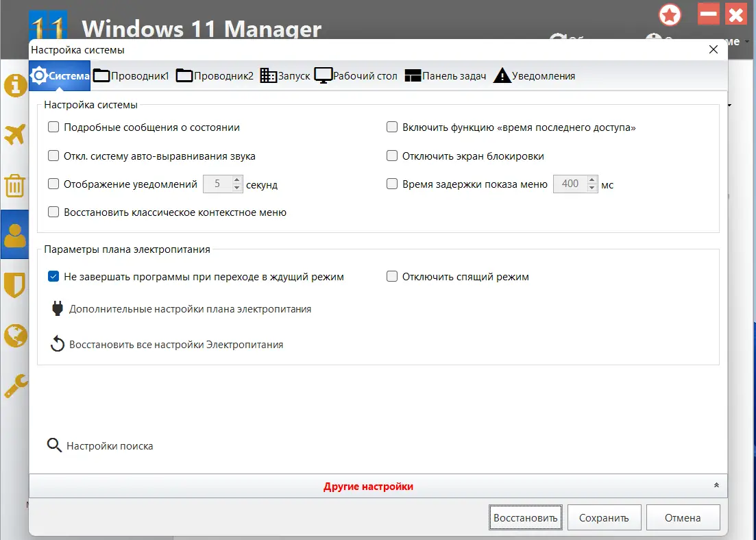This screenshot has width=756, height=540.
Task: Click the red star favorites icon
Action: [670, 15]
